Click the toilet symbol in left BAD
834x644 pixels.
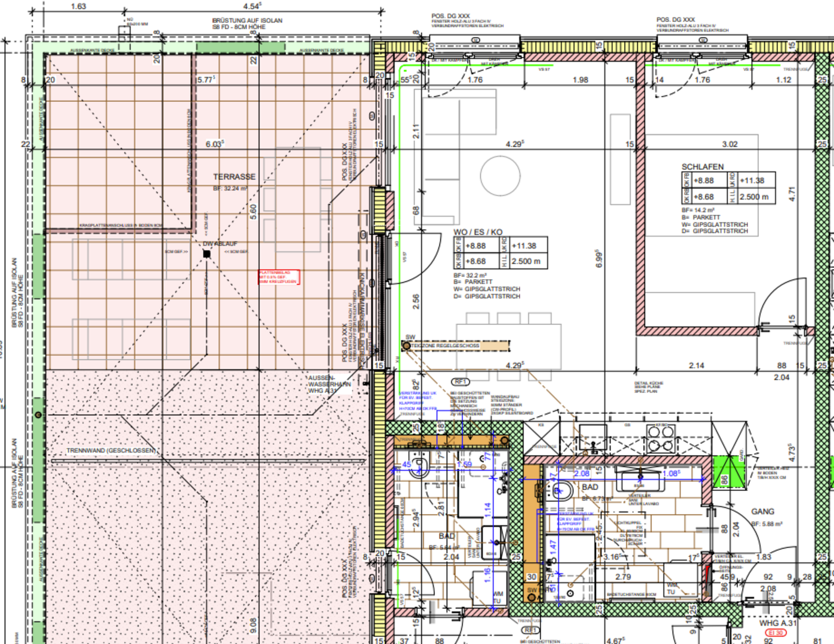click(x=419, y=466)
